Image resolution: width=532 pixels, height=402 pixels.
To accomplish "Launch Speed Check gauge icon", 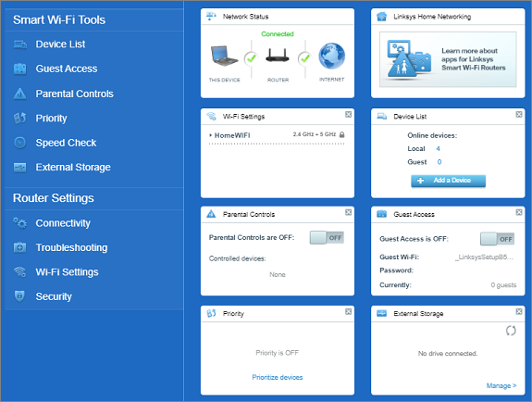I will tap(20, 143).
